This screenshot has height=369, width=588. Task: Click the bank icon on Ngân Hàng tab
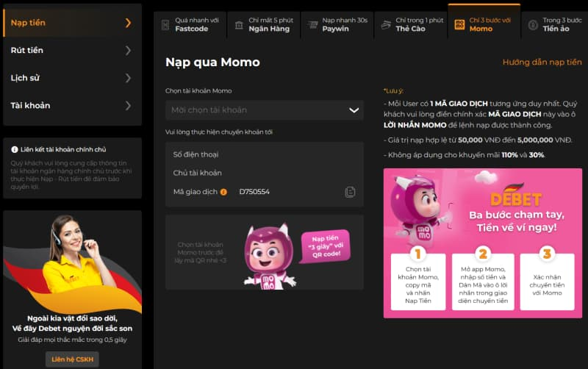point(239,25)
